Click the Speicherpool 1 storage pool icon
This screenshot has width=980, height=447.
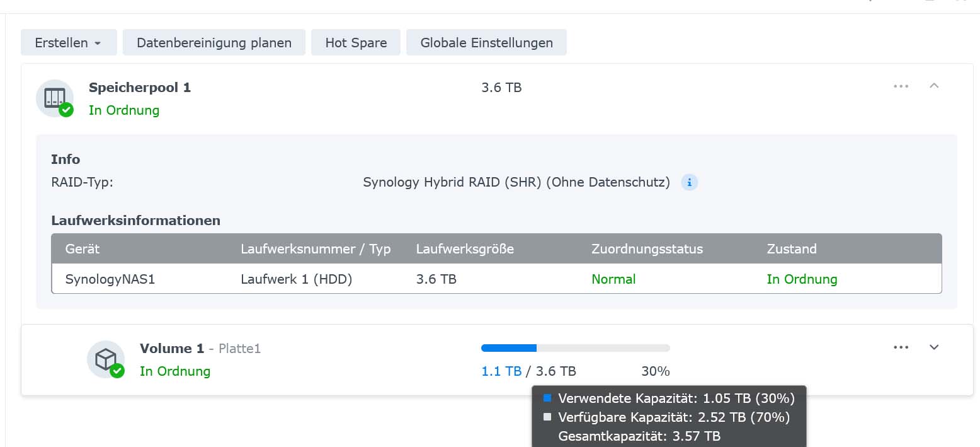point(55,98)
